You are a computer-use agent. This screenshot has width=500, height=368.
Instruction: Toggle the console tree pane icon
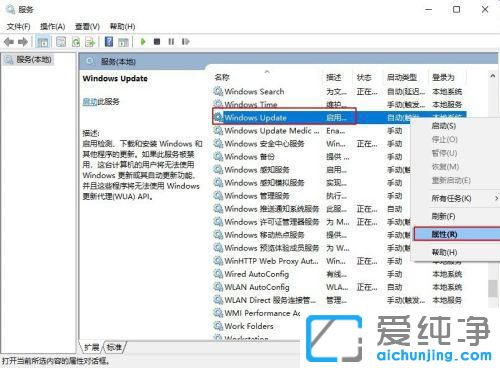pos(43,42)
